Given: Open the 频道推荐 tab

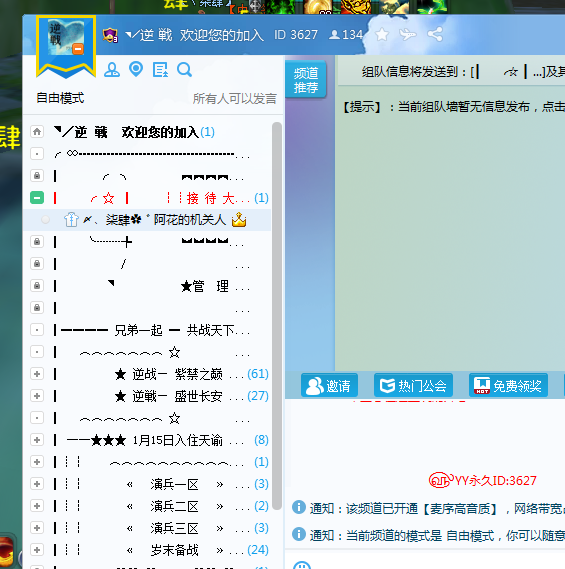Looking at the screenshot, I should (x=306, y=80).
